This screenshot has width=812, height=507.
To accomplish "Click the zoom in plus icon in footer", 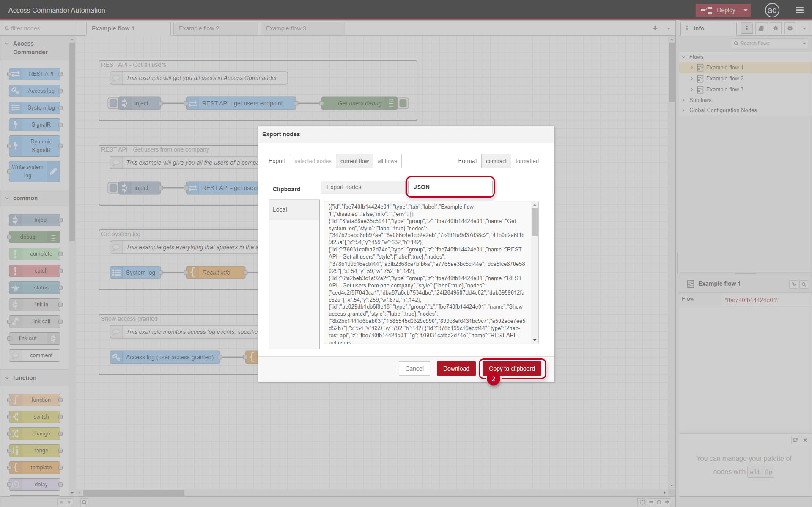I will coord(667,502).
